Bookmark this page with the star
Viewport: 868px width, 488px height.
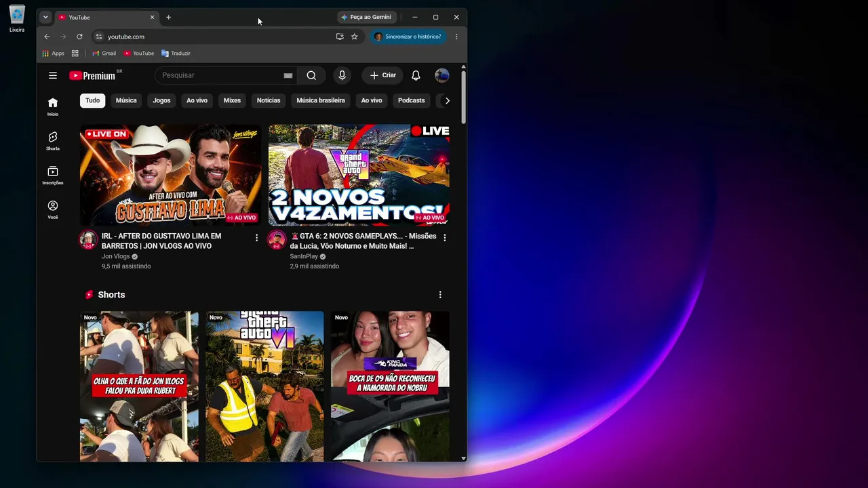pyautogui.click(x=354, y=37)
